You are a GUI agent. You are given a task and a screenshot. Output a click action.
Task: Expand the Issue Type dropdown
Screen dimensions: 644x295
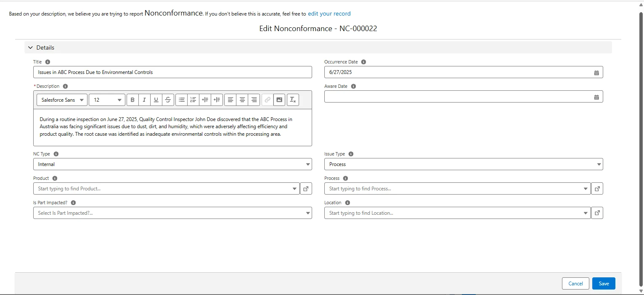click(x=464, y=164)
